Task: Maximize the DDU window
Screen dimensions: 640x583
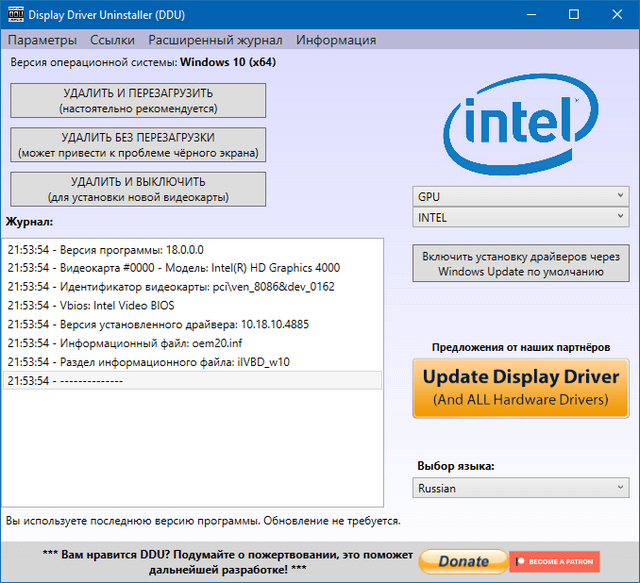Action: click(573, 15)
